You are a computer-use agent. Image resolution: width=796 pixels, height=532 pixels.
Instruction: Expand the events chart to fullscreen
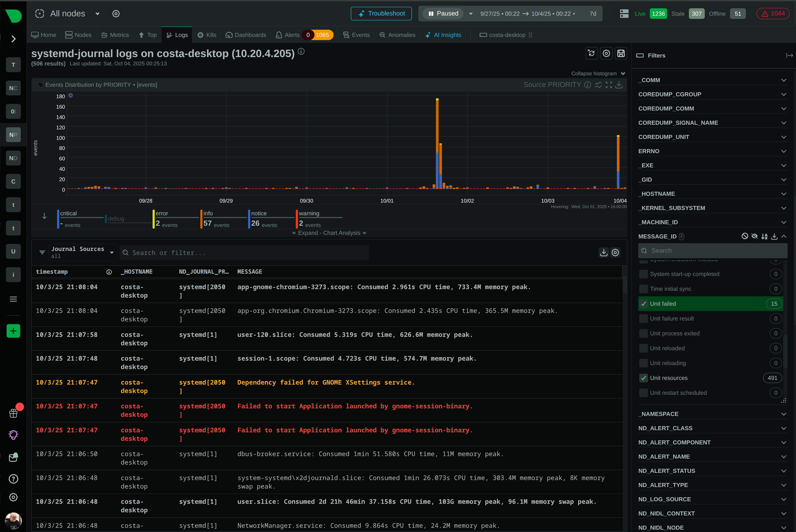tap(609, 85)
